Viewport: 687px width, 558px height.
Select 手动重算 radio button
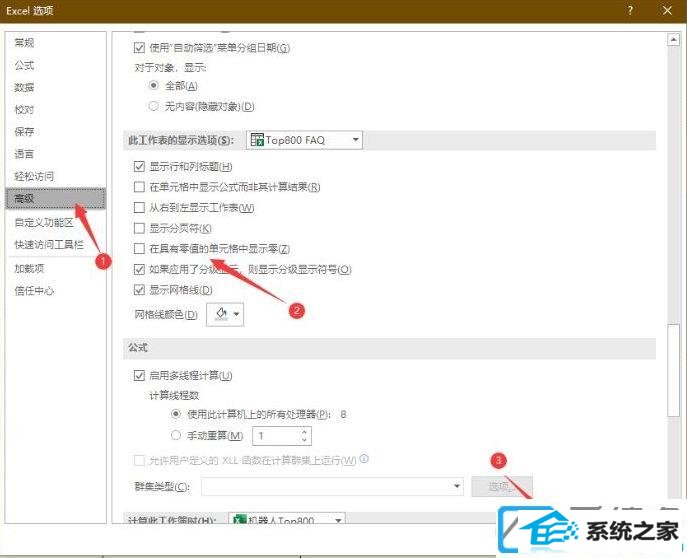coord(176,435)
